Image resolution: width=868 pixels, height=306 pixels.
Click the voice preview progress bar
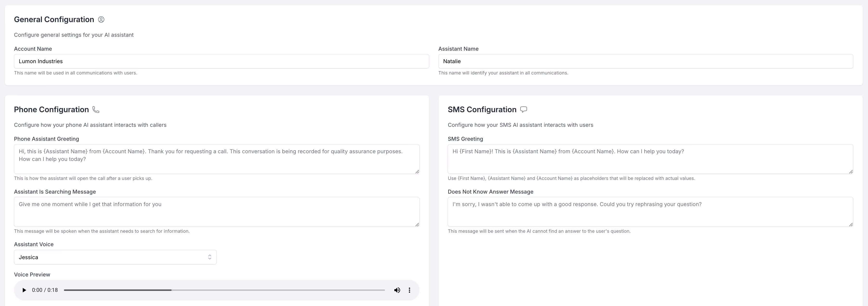(x=224, y=290)
